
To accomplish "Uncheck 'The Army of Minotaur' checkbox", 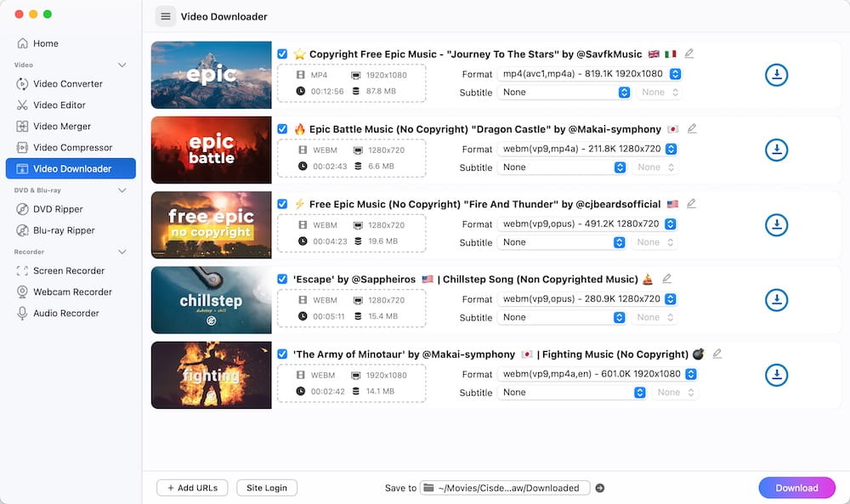I will 282,354.
